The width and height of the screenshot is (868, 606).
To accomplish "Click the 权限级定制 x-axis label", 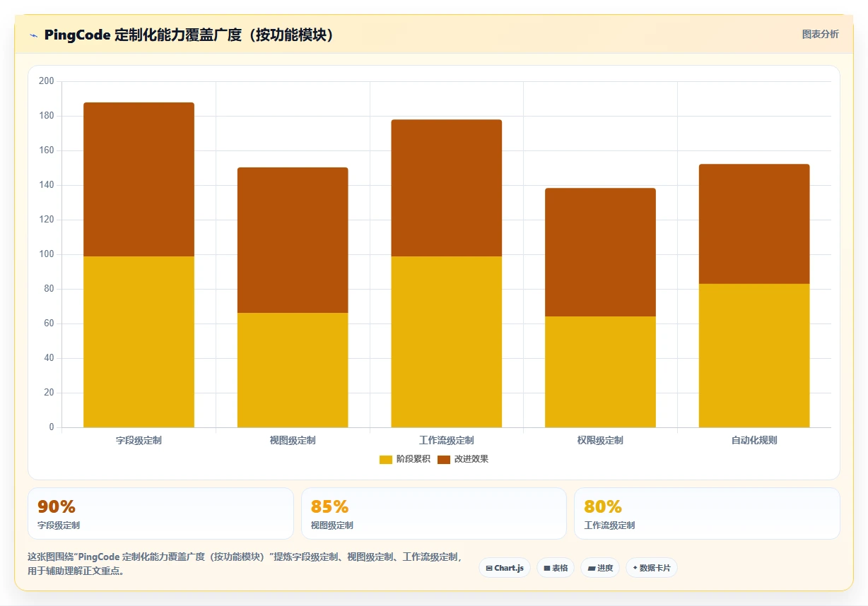I will click(600, 441).
